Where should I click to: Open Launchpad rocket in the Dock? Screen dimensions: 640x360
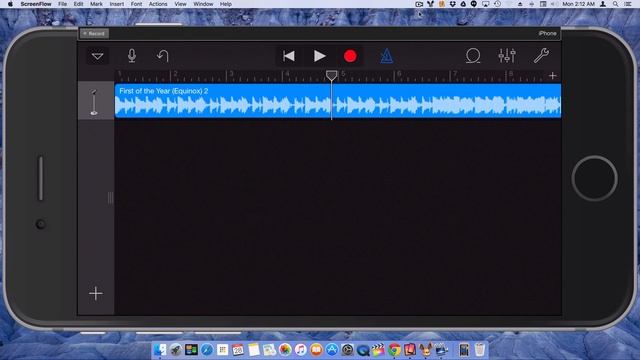(x=176, y=350)
